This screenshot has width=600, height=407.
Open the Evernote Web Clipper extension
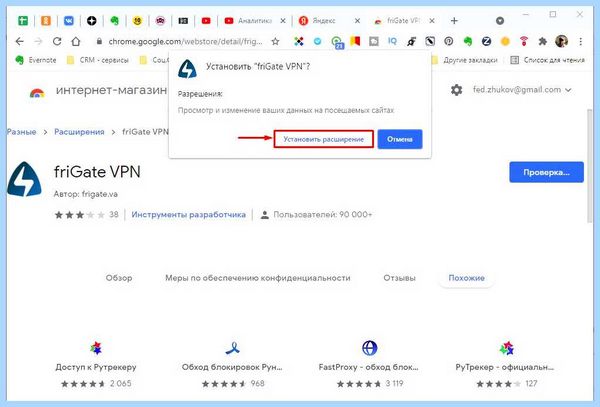click(468, 41)
